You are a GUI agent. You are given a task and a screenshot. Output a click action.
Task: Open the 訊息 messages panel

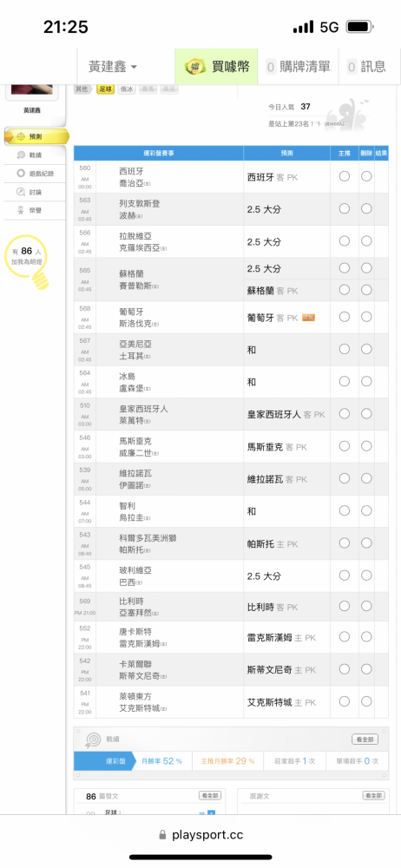coord(366,67)
